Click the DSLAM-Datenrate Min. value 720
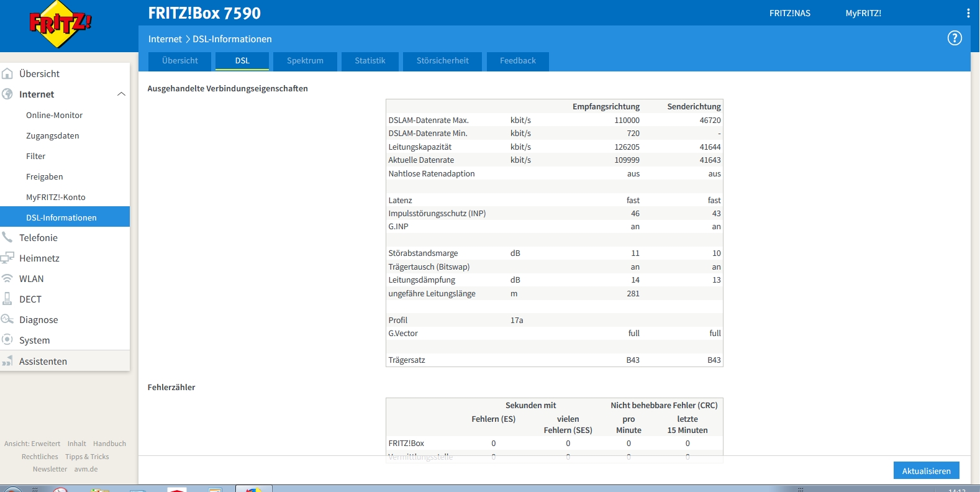The image size is (980, 492). pos(633,134)
